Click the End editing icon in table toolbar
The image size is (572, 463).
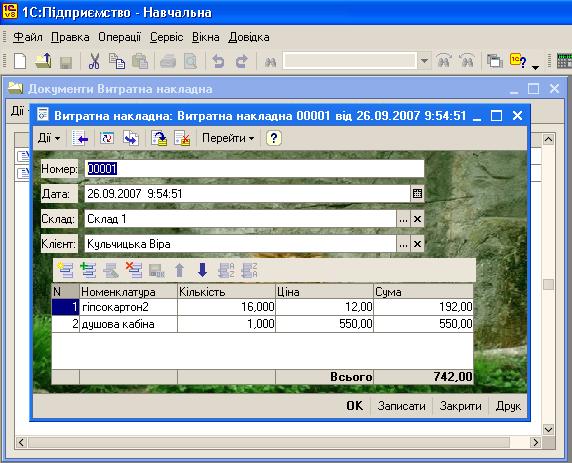click(x=157, y=271)
